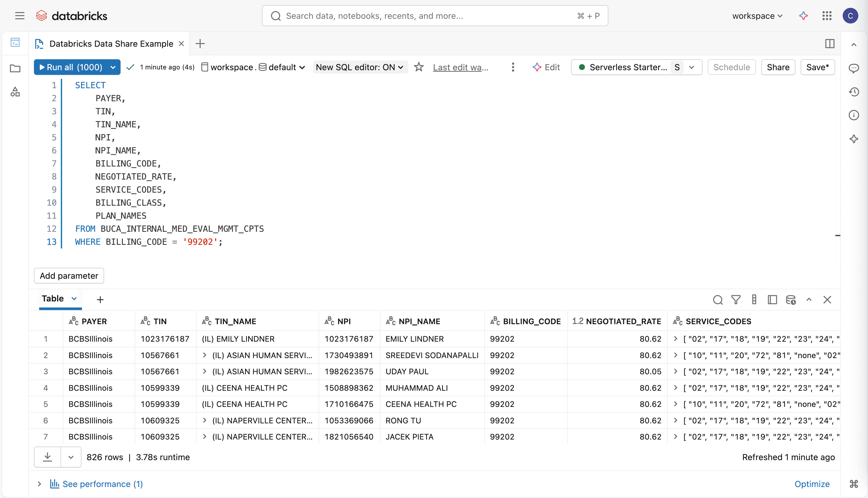Toggle the favorite star for this query
Screen dimensions: 868x498
(x=419, y=67)
